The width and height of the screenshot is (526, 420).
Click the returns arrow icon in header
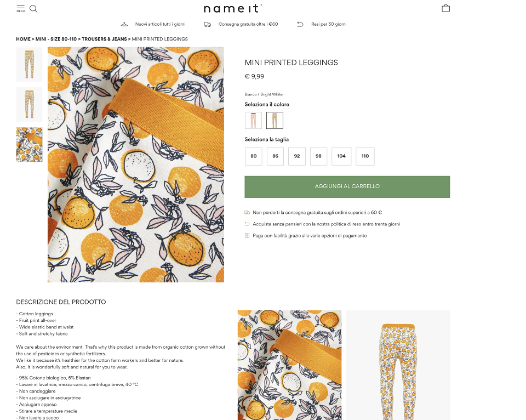(300, 24)
